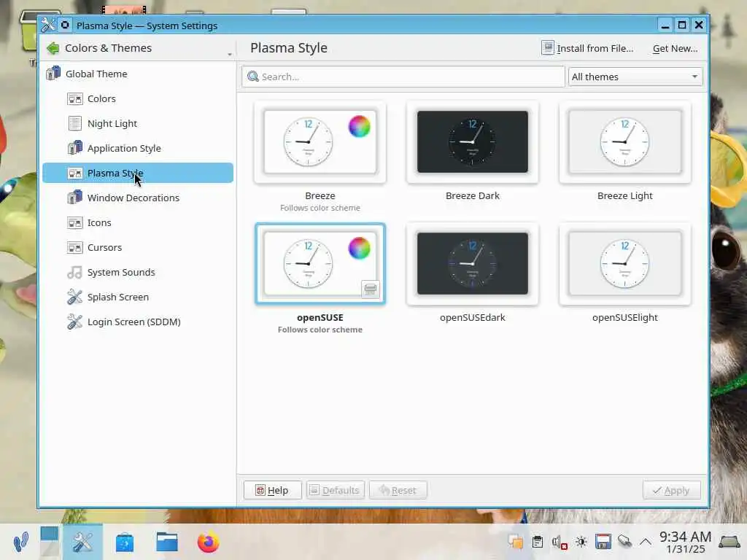Open Application Style page

coord(138,148)
